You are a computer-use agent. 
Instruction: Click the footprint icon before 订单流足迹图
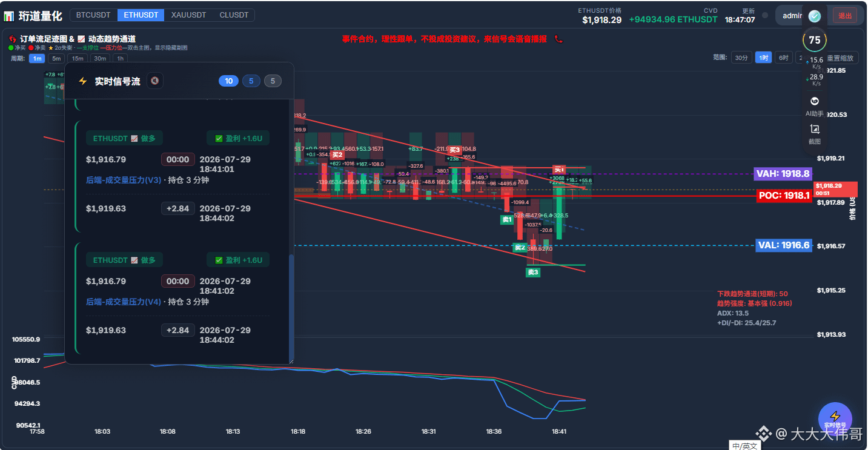13,39
